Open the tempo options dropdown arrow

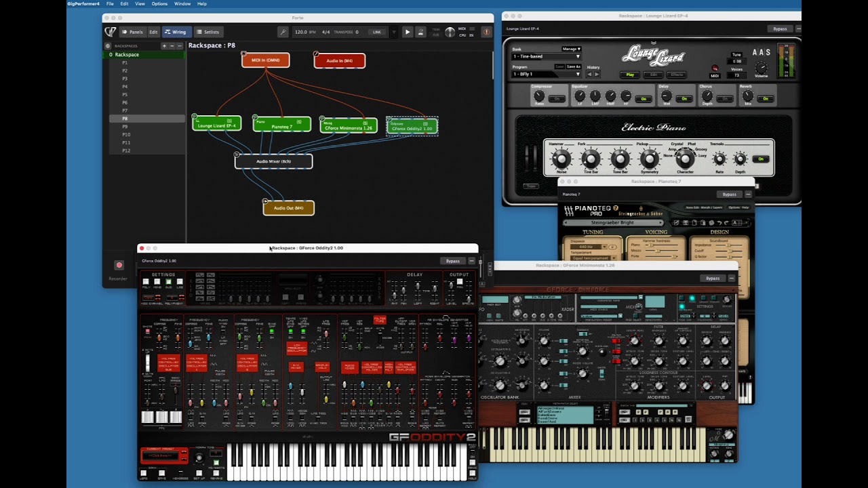tap(394, 32)
